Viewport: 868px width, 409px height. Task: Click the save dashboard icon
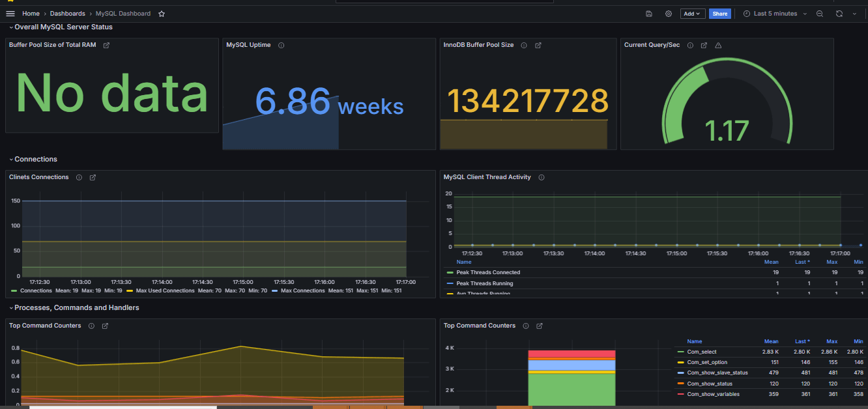[648, 14]
